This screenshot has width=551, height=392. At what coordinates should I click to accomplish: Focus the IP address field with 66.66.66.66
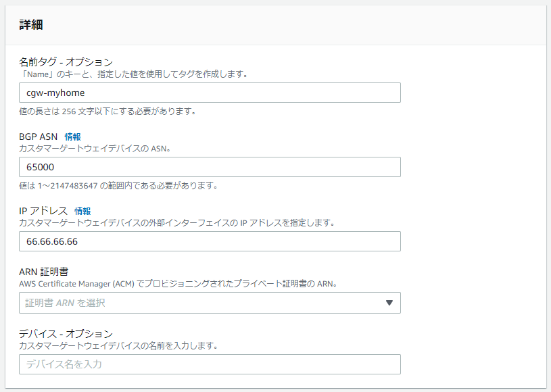210,241
